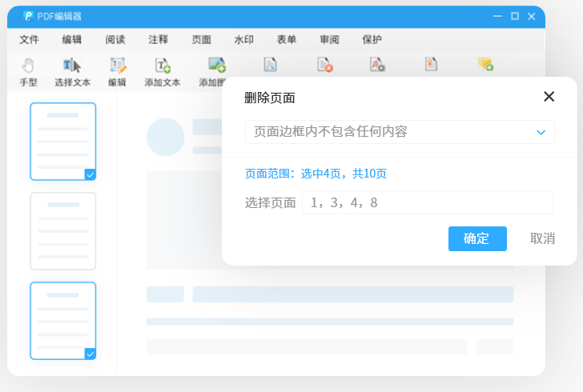
Task: Open the 审阅 menu
Action: 329,39
